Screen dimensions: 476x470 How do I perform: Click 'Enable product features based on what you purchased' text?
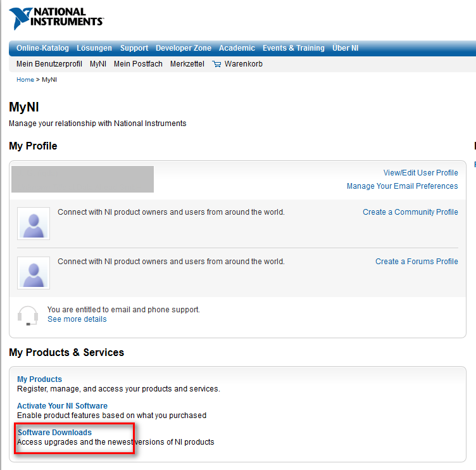(111, 416)
